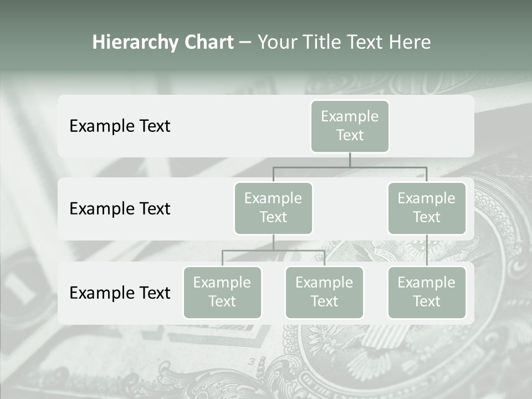Select the top row's "Example Text" label
The width and height of the screenshot is (532, 399).
tap(120, 126)
